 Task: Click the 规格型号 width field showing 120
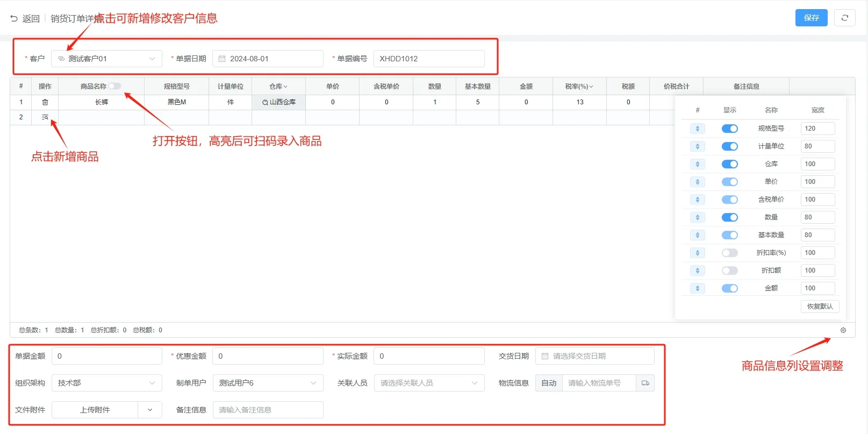(x=817, y=129)
